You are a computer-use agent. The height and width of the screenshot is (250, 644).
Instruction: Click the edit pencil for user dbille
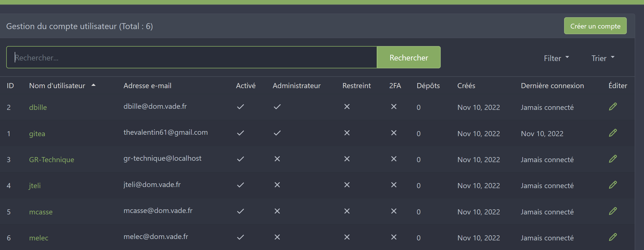613,107
